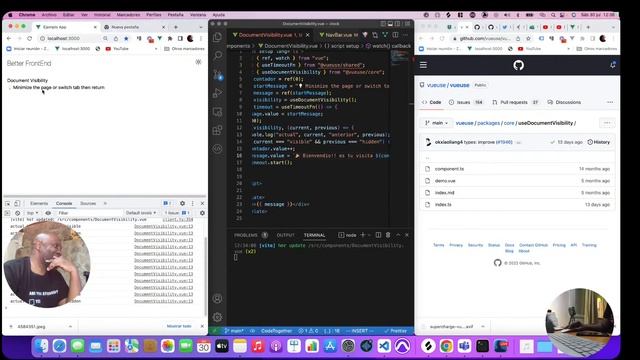The image size is (640, 360).
Task: Open the GitHub Issues tab
Action: (466, 102)
